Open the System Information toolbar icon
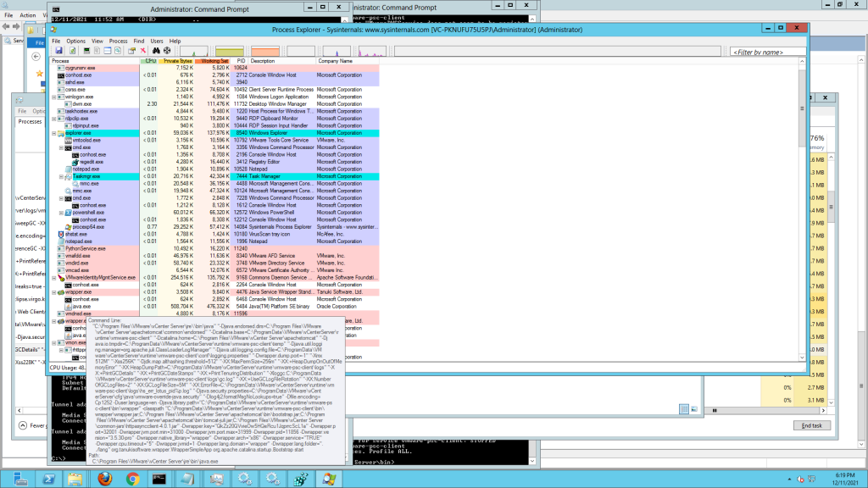Screen dimensions: 868x488 coord(86,51)
